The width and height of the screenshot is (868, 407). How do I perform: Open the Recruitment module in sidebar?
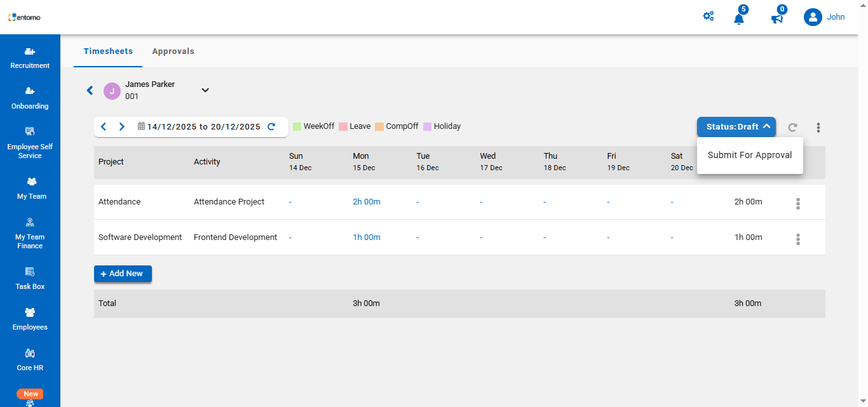click(x=30, y=58)
